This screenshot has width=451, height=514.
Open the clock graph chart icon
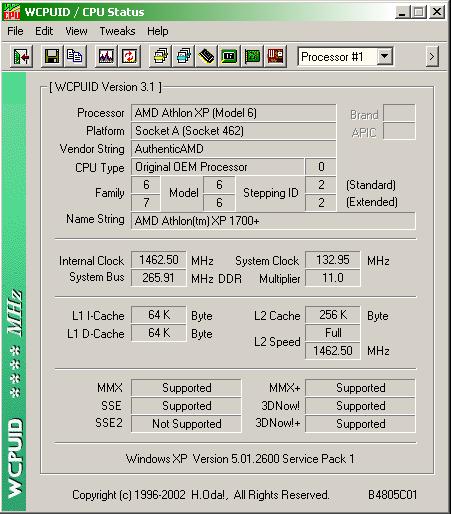click(x=106, y=57)
